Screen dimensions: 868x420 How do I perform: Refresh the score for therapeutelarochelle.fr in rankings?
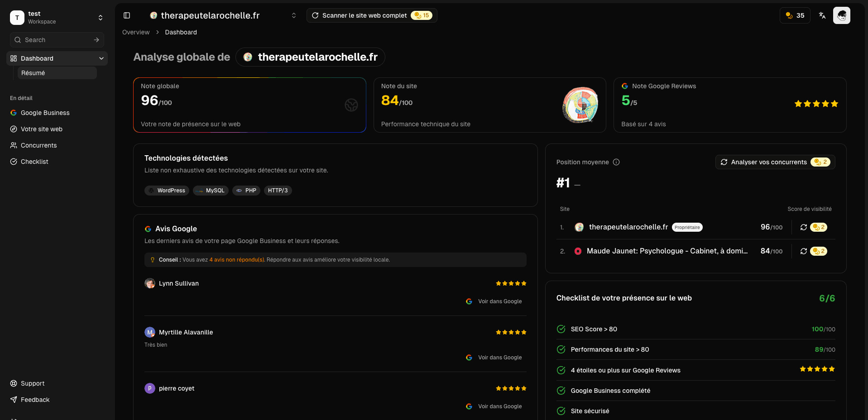(x=804, y=227)
